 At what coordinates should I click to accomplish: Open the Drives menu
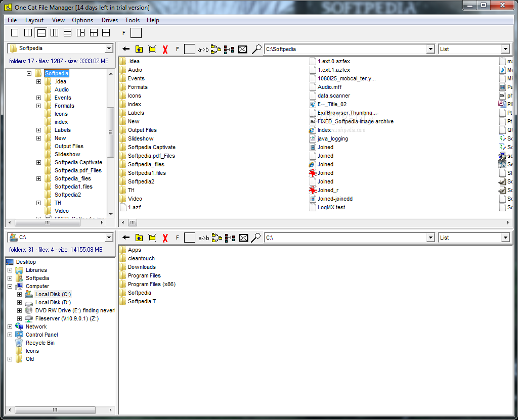(x=110, y=20)
